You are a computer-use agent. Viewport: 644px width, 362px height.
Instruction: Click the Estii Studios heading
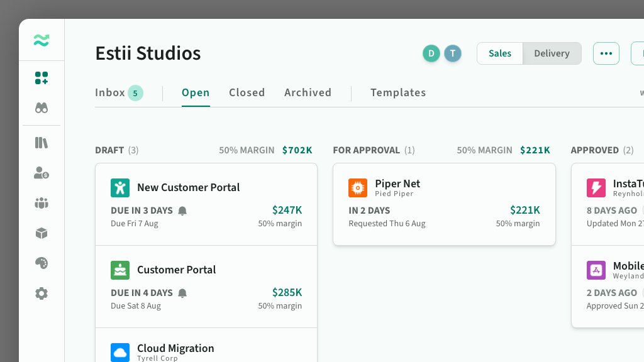(x=148, y=53)
